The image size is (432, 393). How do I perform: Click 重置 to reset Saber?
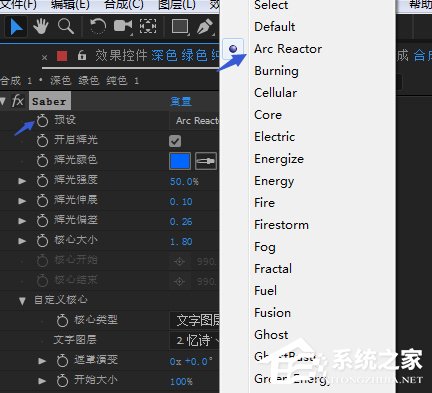click(181, 101)
